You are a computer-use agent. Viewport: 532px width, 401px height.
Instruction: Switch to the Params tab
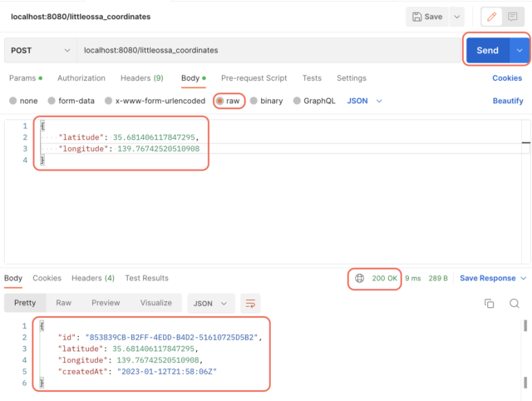tap(26, 78)
